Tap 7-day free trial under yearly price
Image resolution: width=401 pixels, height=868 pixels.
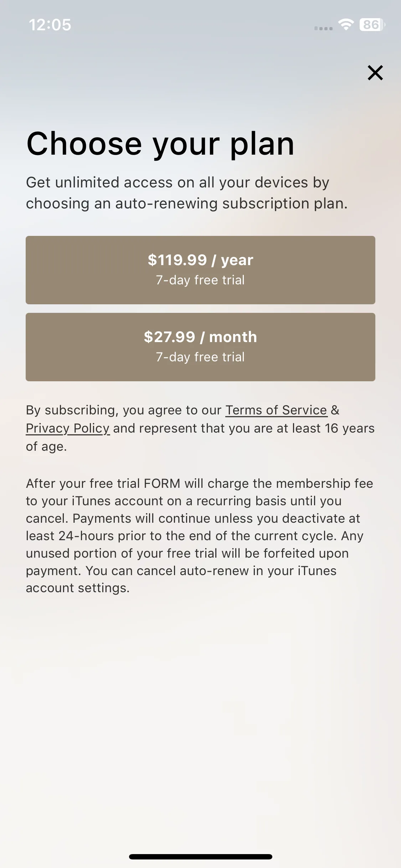(x=200, y=280)
